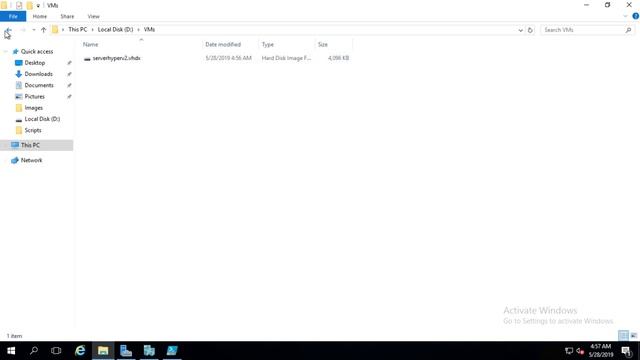Click the search magnifier icon
The width and height of the screenshot is (640, 360).
click(629, 30)
